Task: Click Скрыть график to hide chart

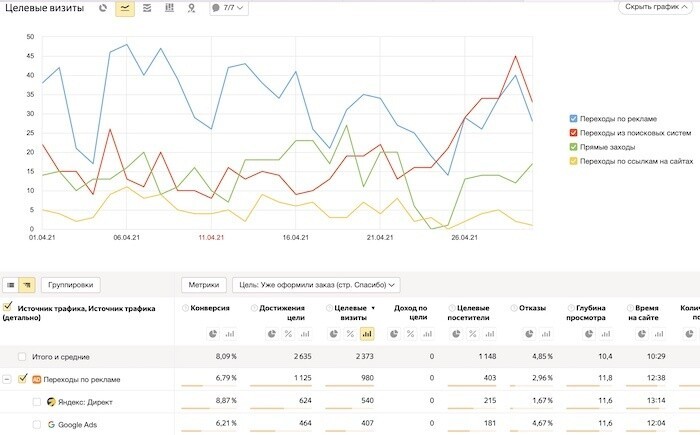Action: [x=655, y=7]
